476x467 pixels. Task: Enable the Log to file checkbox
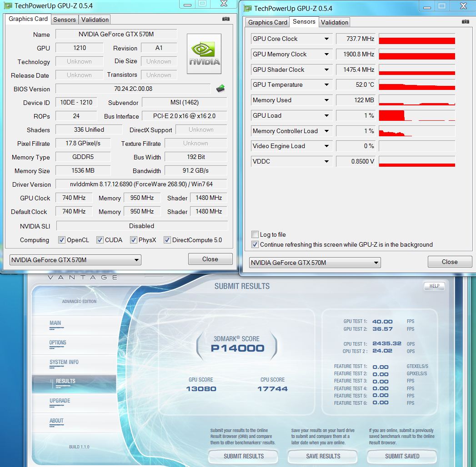click(x=255, y=234)
